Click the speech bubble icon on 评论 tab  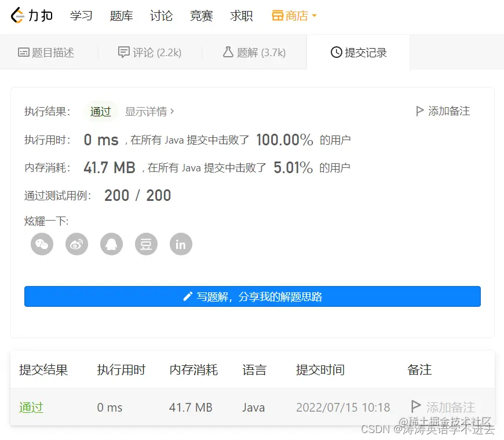point(123,52)
